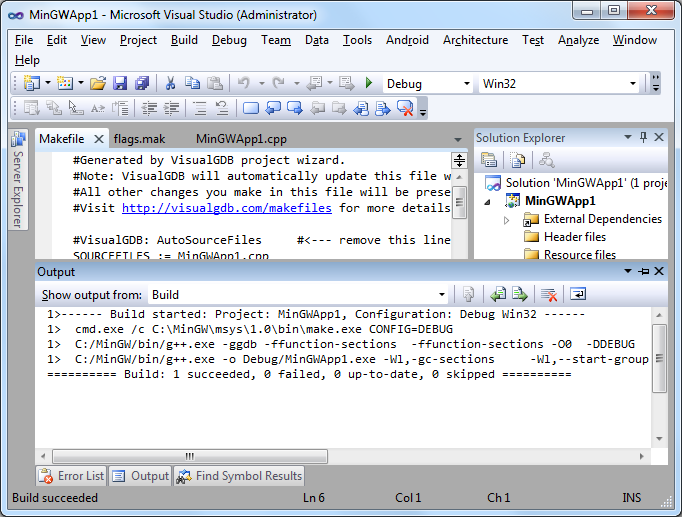Click the Undo arrow icon
The image size is (682, 517).
coord(244,83)
